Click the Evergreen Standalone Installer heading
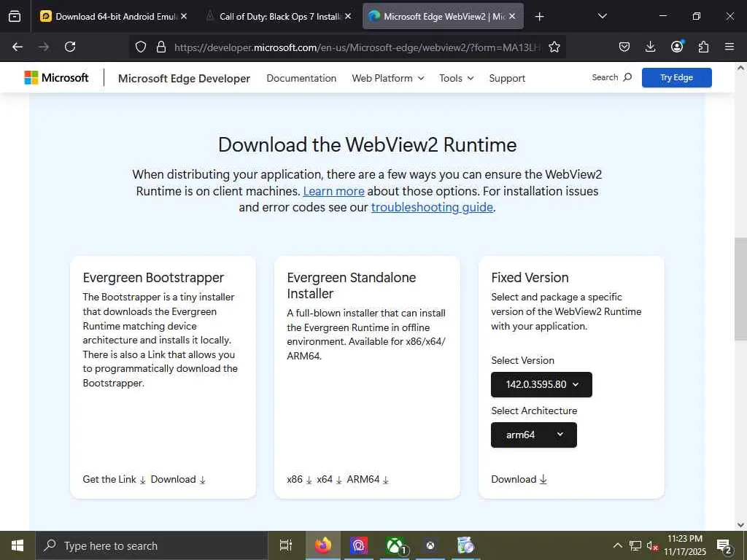The height and width of the screenshot is (560, 747). pyautogui.click(x=351, y=285)
